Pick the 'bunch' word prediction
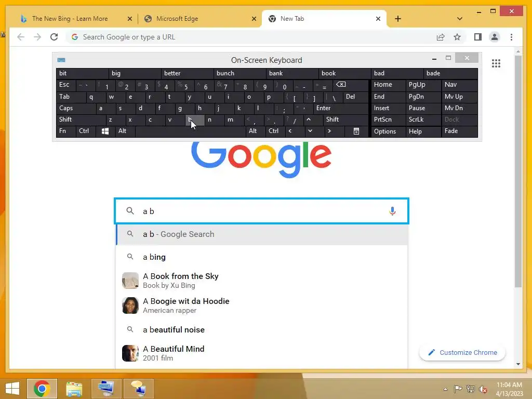Screen dimensions: 532x399 point(240,73)
